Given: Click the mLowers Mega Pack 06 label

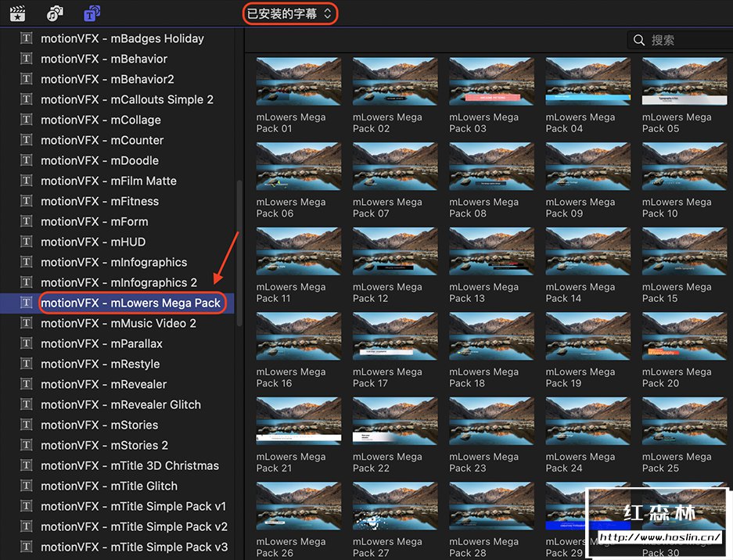Looking at the screenshot, I should [x=291, y=207].
